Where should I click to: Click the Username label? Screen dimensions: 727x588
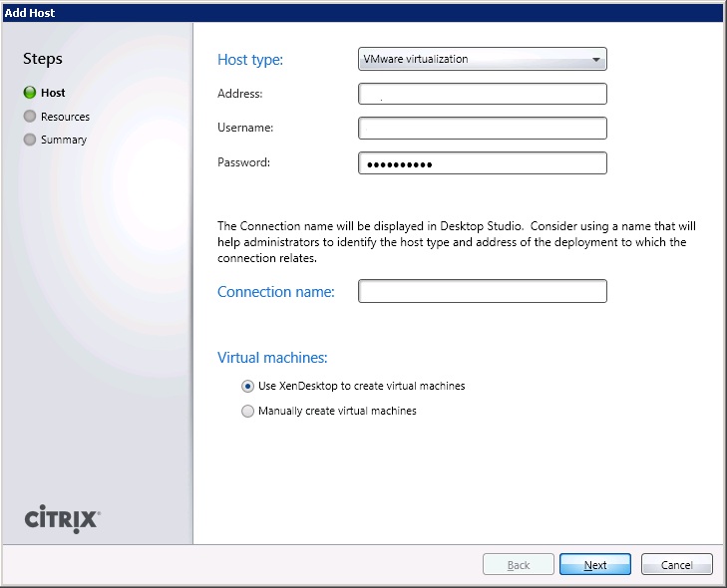pos(245,128)
